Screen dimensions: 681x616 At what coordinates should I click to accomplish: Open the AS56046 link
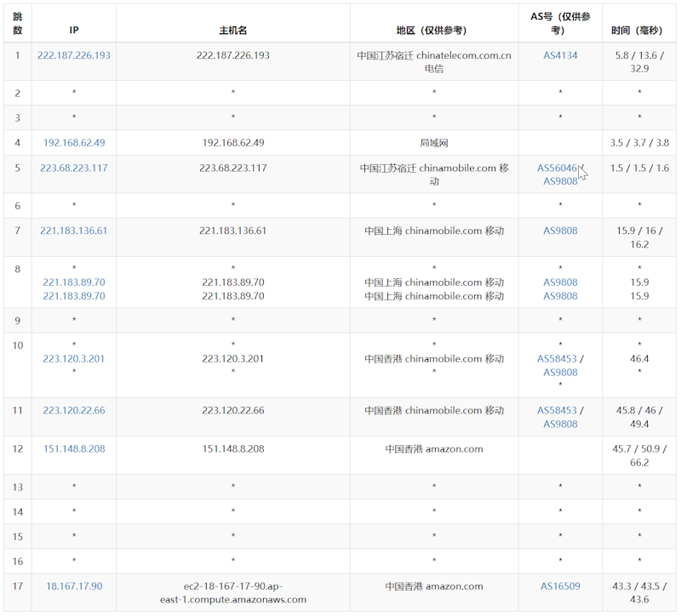pyautogui.click(x=557, y=168)
